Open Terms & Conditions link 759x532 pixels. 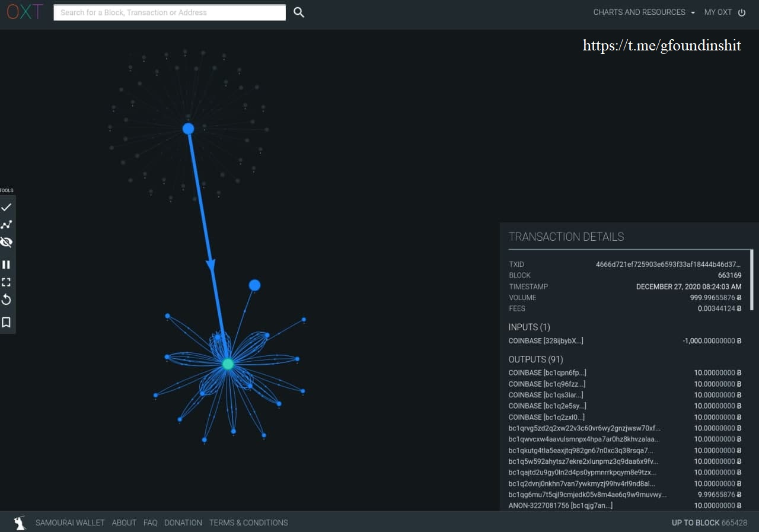248,523
